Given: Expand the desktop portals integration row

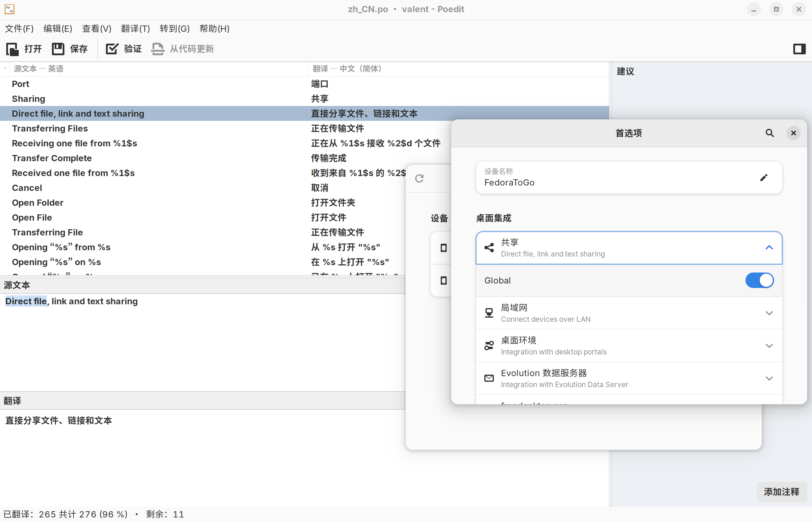Looking at the screenshot, I should (x=769, y=346).
